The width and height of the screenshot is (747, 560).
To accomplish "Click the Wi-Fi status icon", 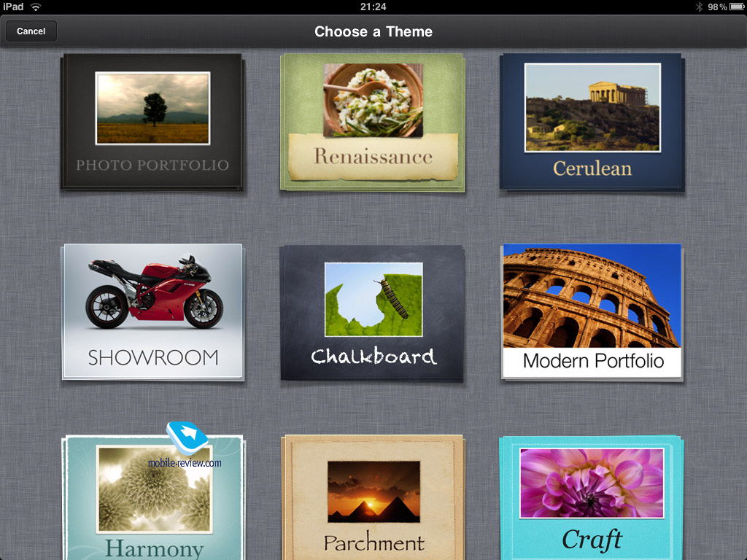I will pos(36,7).
